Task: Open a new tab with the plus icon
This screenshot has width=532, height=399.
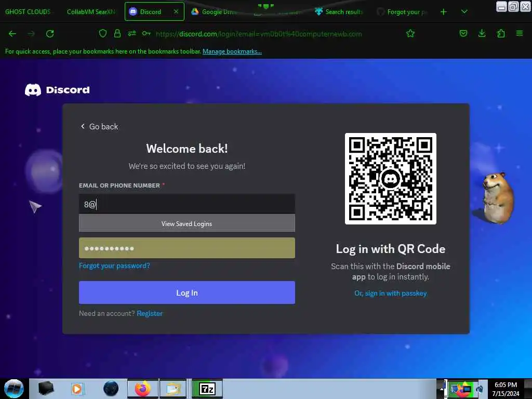Action: 444,12
